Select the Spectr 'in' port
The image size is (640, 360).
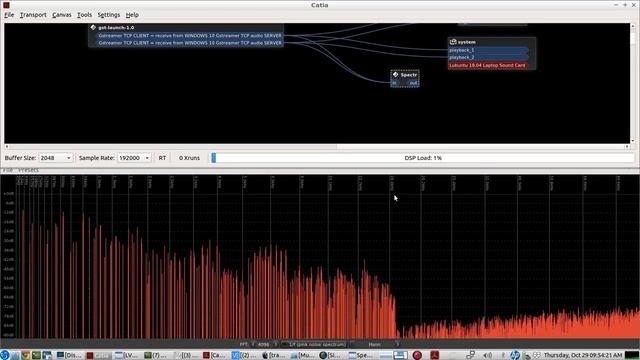coord(394,83)
